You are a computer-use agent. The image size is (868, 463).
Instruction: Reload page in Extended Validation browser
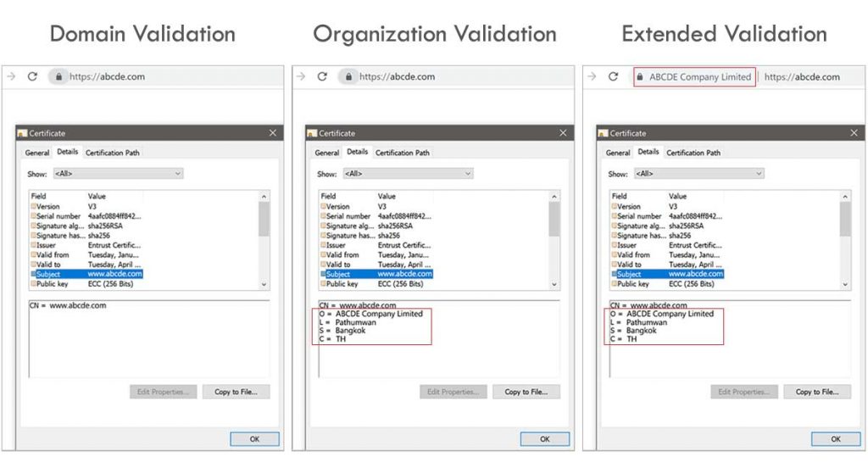pos(614,76)
